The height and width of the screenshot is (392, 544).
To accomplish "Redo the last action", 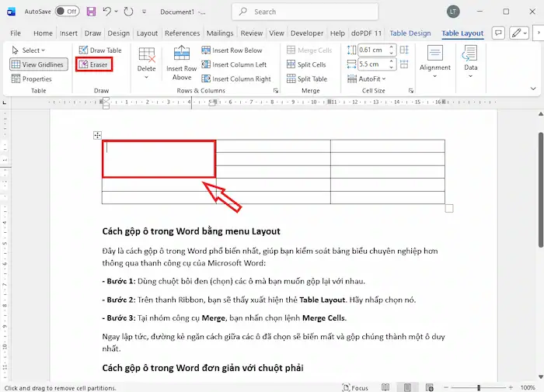I will coord(128,12).
